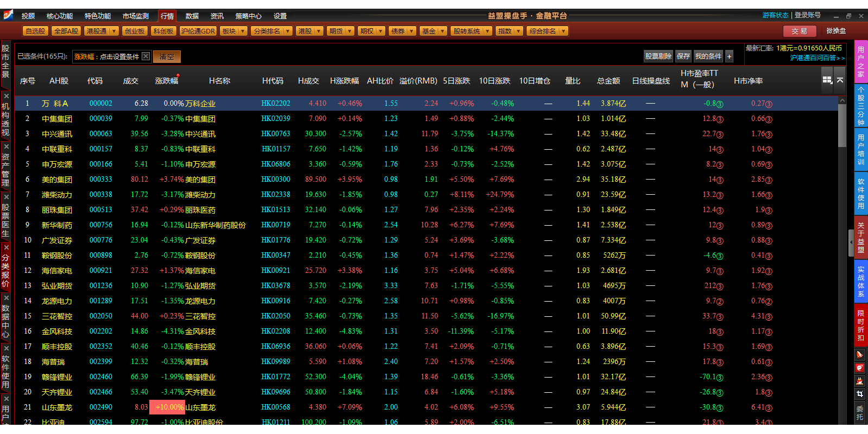Click the screenshot crop icon in right sidebar
This screenshot has width=868, height=434.
(x=860, y=394)
